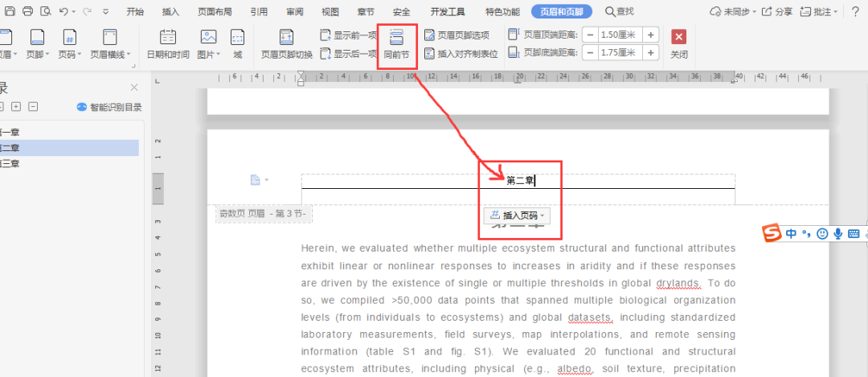Open the 视图 tab
This screenshot has width=868, height=377.
pos(330,11)
